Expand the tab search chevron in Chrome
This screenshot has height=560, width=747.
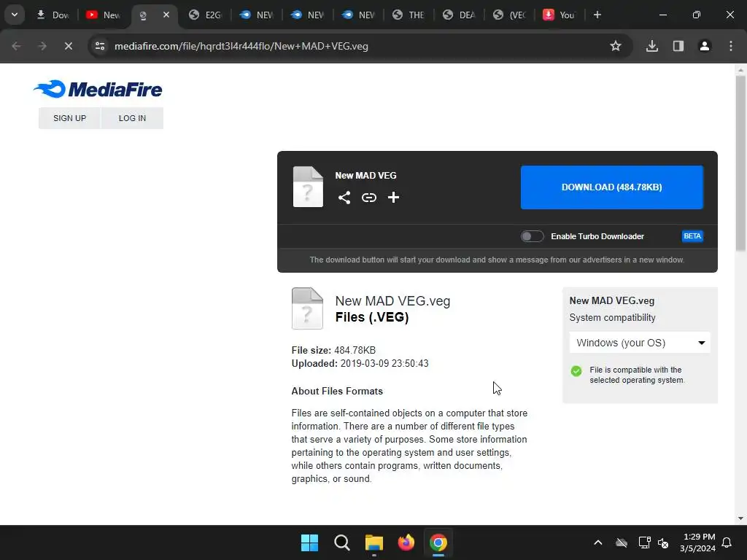point(15,15)
